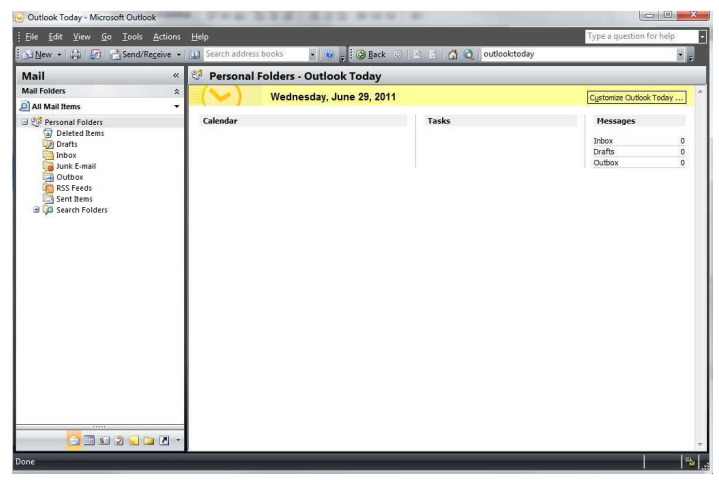Viewport: 719px width, 483px height.
Task: Select Search Folders in the tree
Action: 82,210
